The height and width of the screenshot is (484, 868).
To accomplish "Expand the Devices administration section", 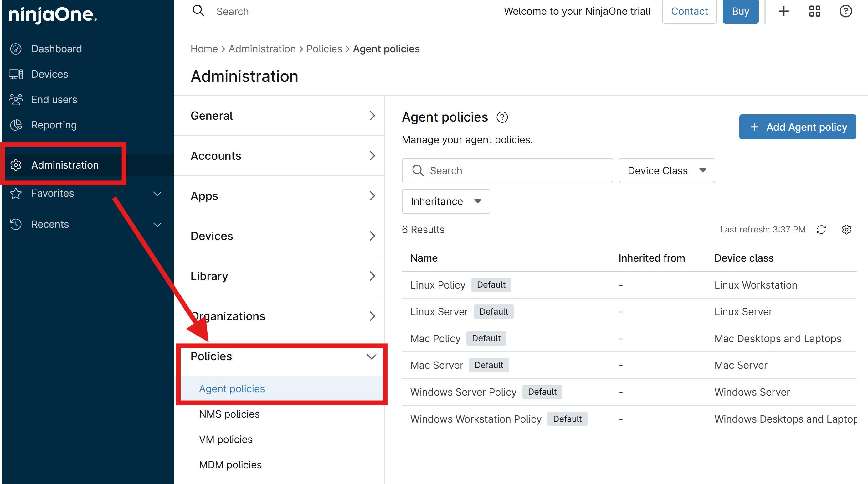I will tap(279, 236).
